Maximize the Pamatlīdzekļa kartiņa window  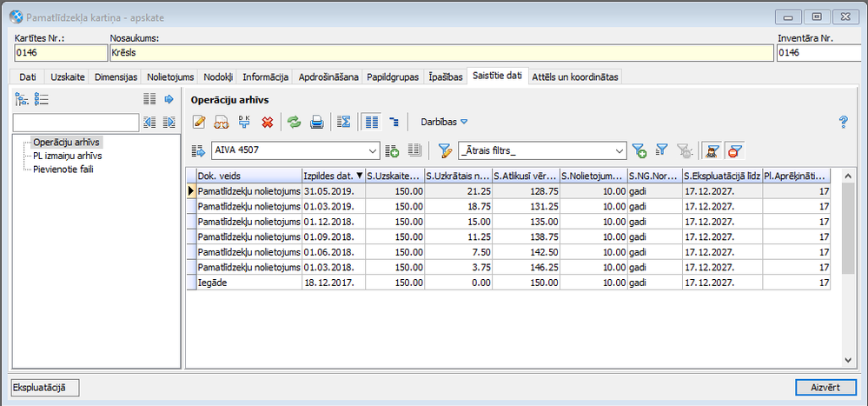[817, 17]
